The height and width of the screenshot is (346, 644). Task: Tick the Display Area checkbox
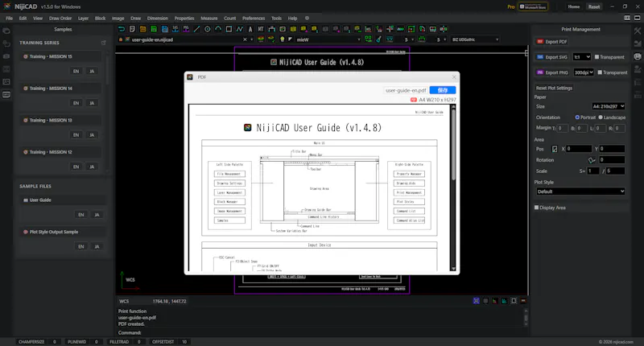pos(536,208)
